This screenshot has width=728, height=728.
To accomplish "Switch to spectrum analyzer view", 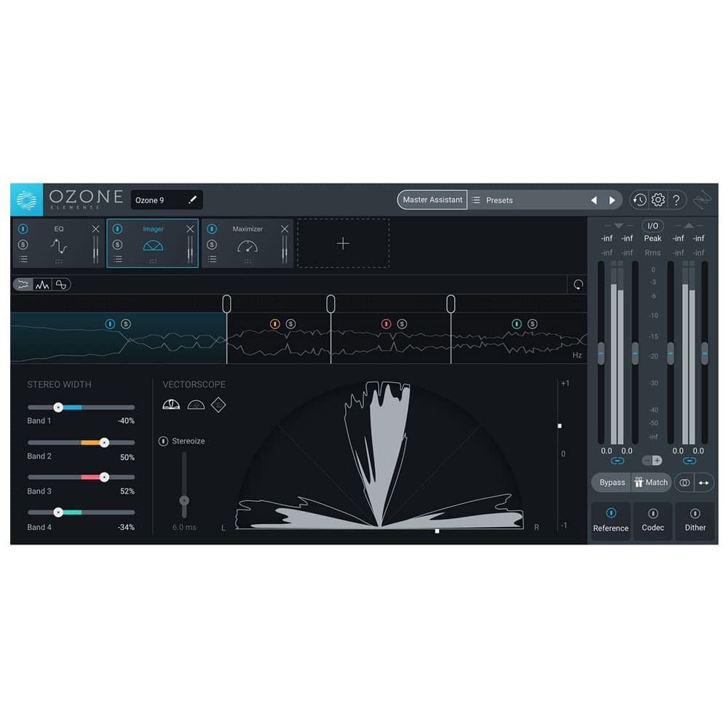I will point(42,285).
